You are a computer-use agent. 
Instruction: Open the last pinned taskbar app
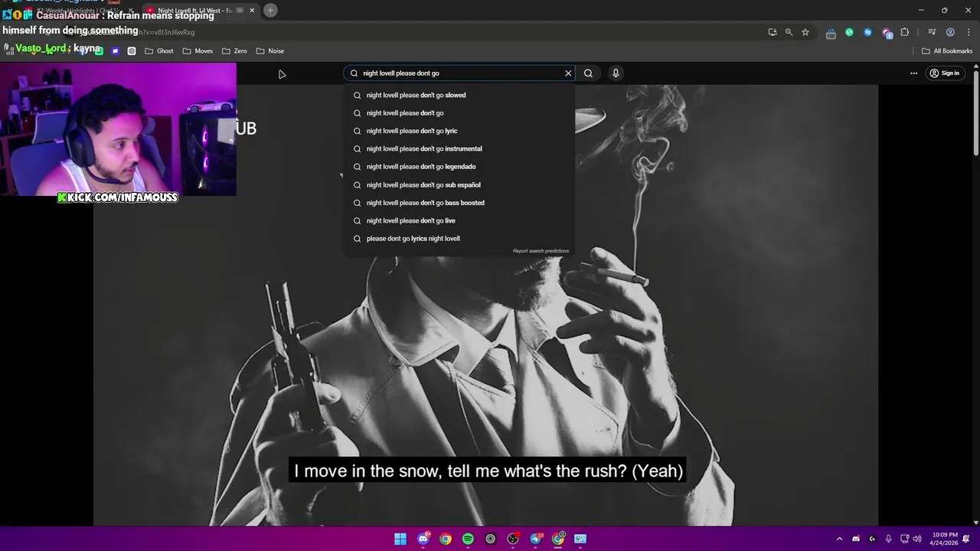click(x=580, y=539)
